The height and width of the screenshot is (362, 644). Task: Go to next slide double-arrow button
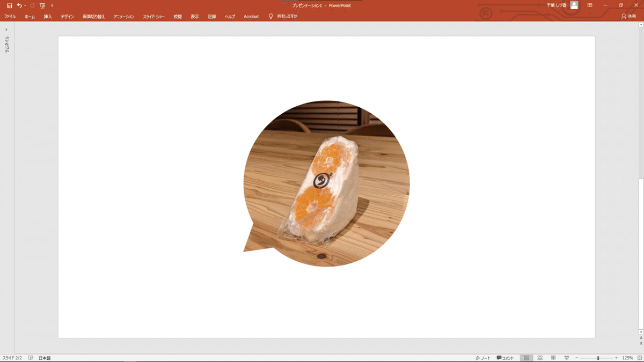click(641, 344)
